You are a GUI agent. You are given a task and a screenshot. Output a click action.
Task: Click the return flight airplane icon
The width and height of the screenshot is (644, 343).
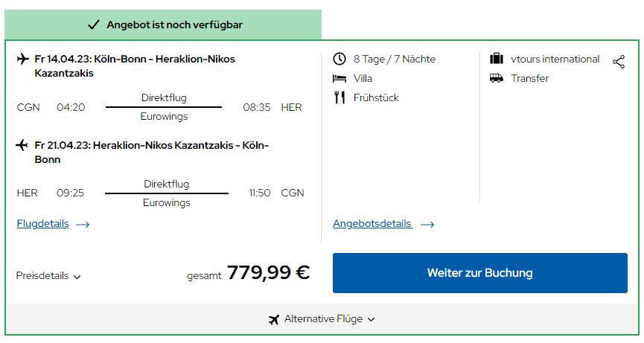tap(22, 145)
